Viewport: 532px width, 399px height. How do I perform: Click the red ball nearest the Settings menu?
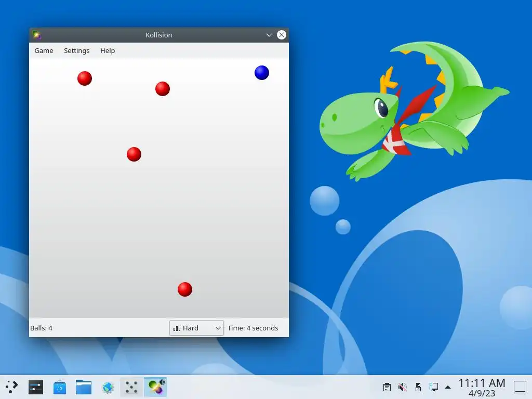[85, 78]
